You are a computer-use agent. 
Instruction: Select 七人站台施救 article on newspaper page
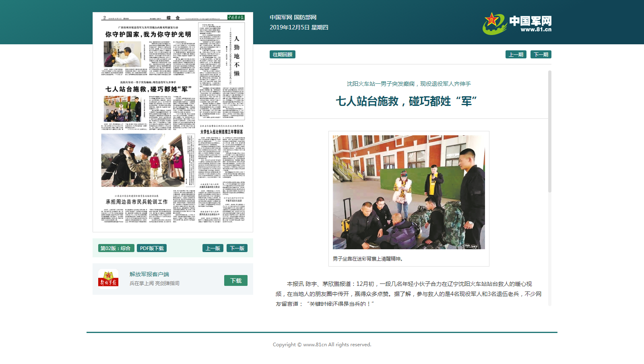point(148,89)
